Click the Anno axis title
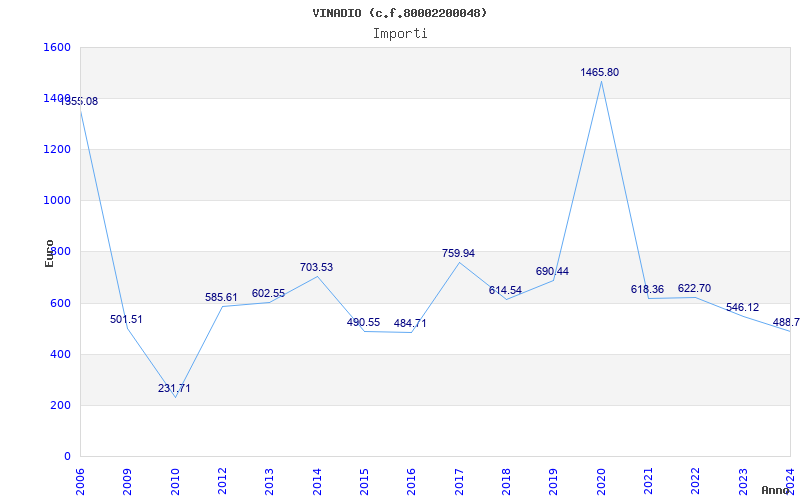The width and height of the screenshot is (800, 500). 774,490
